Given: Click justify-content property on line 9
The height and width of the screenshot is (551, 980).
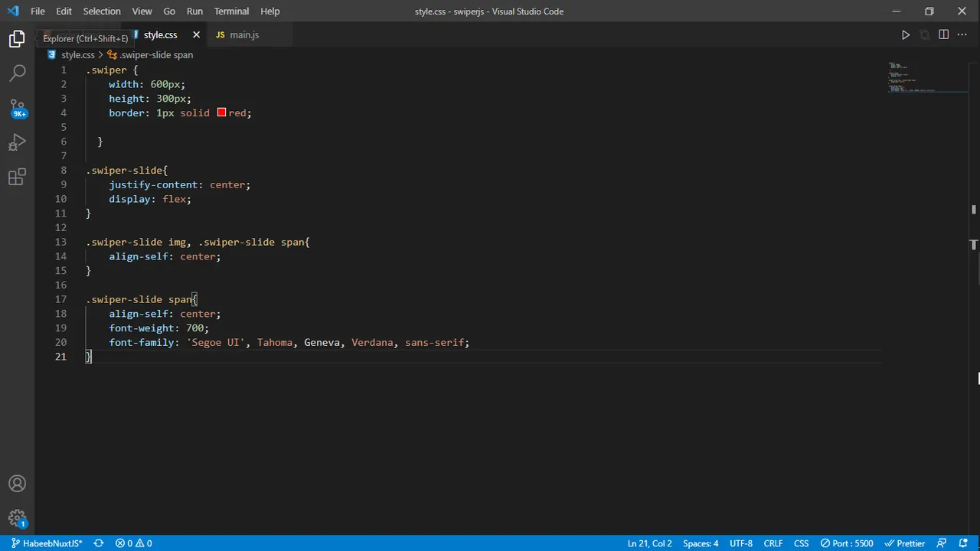Looking at the screenshot, I should (x=153, y=184).
